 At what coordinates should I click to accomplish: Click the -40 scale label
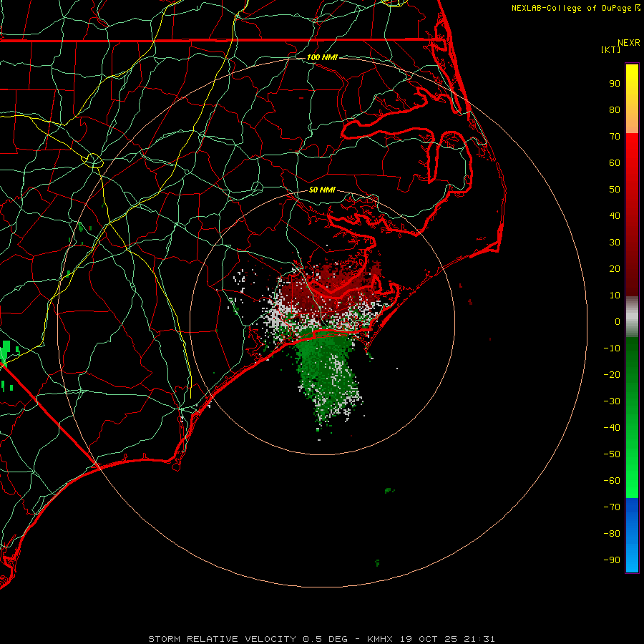click(x=612, y=428)
